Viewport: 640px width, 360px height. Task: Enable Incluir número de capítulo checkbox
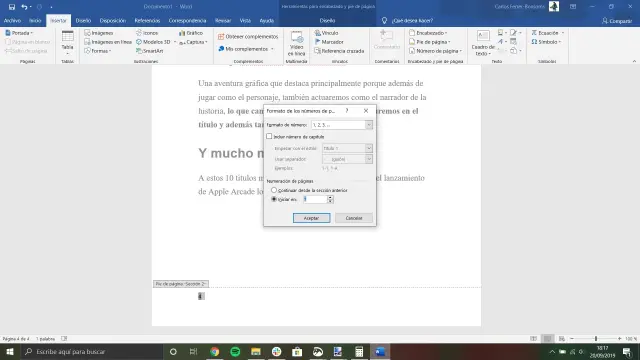pyautogui.click(x=269, y=136)
